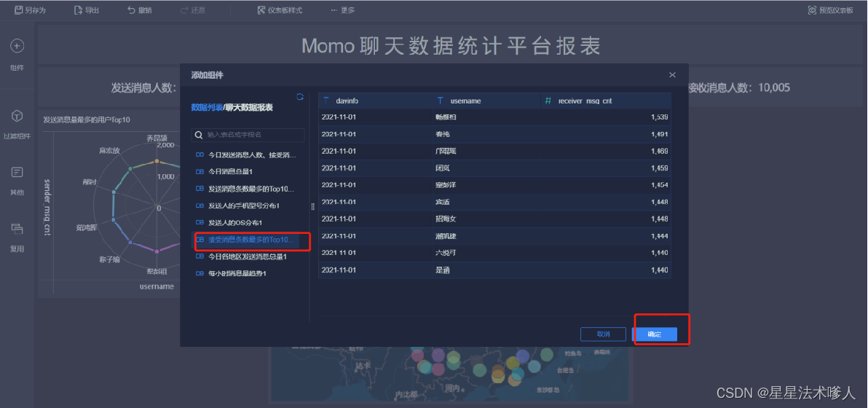Click the DB icon beside 每小时消息量趋势1

[200, 273]
